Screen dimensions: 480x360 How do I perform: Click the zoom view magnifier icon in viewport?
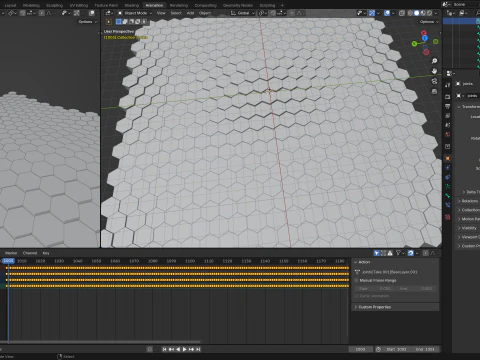click(x=434, y=61)
